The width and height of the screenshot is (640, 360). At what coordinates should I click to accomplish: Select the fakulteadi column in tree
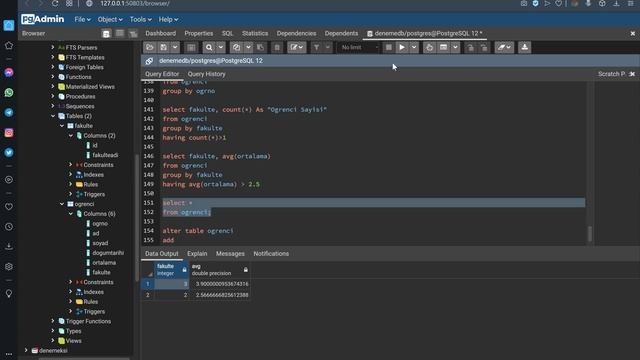click(105, 155)
